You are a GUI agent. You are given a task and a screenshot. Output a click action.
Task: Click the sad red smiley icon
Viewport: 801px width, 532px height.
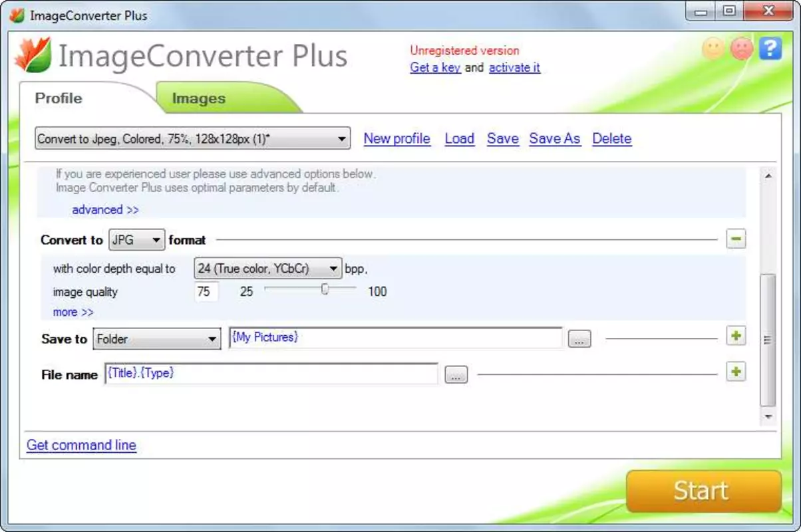click(x=741, y=49)
